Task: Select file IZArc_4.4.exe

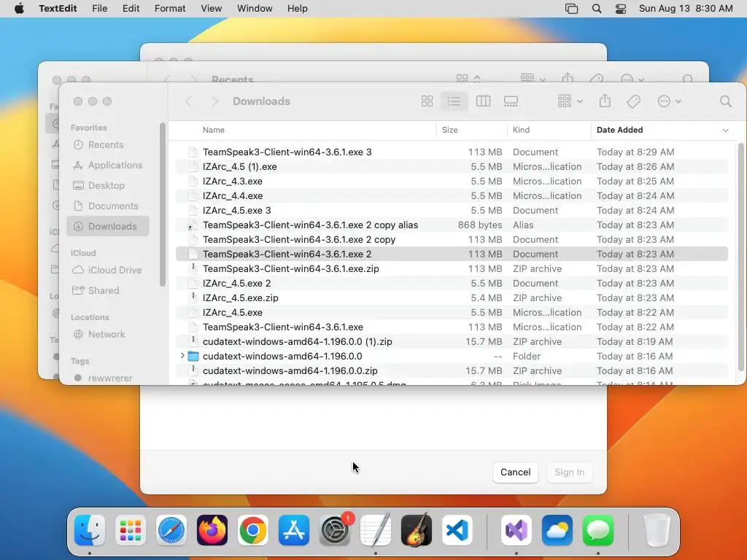Action: 452,195
